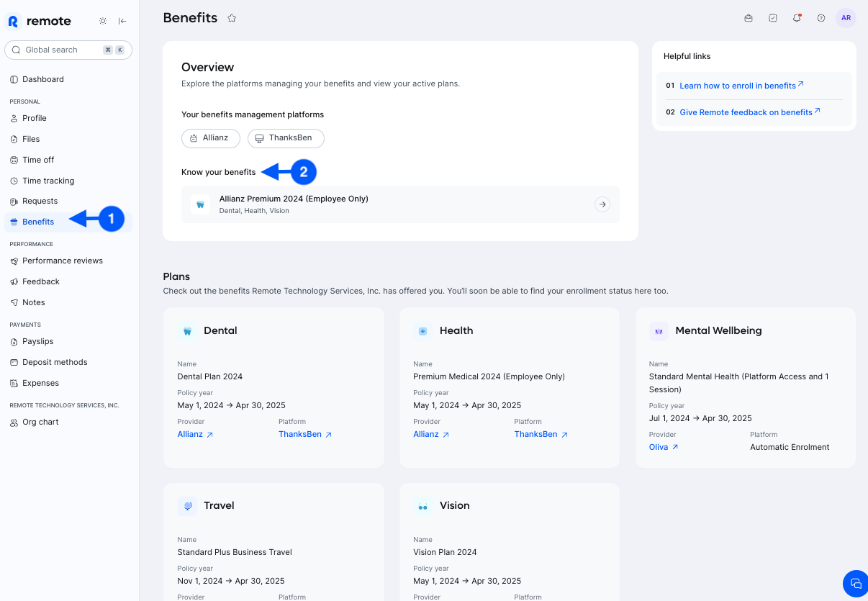Open Allianz provider link in Health card
Image resolution: width=868 pixels, height=601 pixels.
coord(431,435)
